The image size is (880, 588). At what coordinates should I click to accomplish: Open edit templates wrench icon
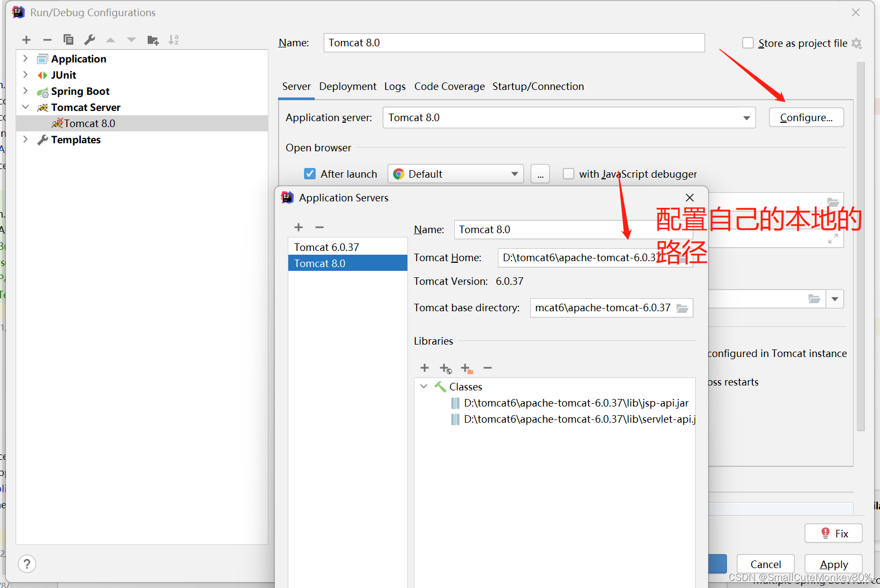tap(89, 40)
